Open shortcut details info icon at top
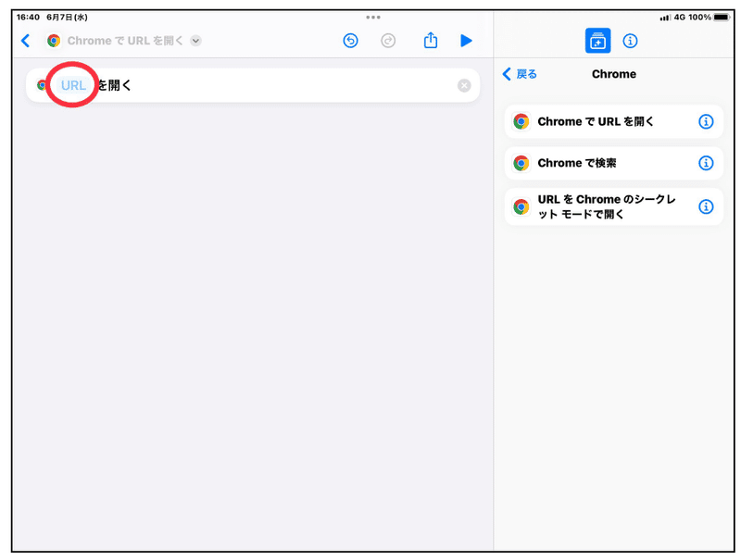 [630, 41]
